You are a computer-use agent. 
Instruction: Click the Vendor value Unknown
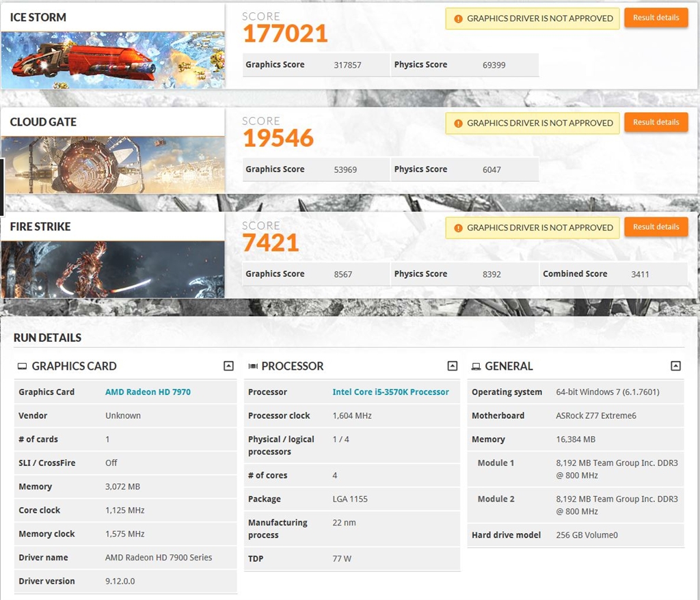(x=123, y=415)
